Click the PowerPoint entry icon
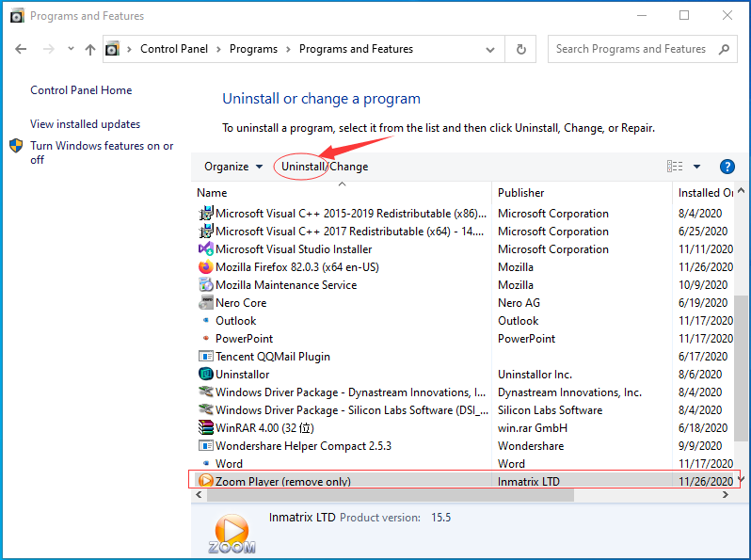 (x=206, y=338)
